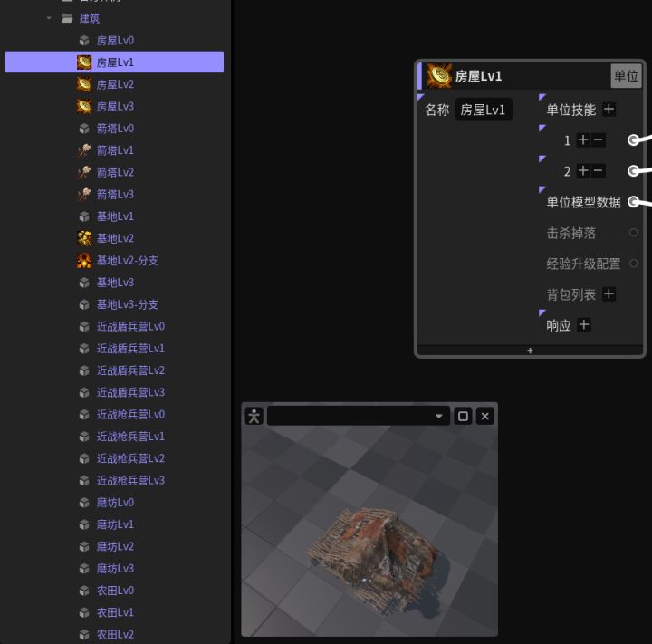The height and width of the screenshot is (644, 652).
Task: Select 房屋Lv0 in the tree
Action: point(115,41)
